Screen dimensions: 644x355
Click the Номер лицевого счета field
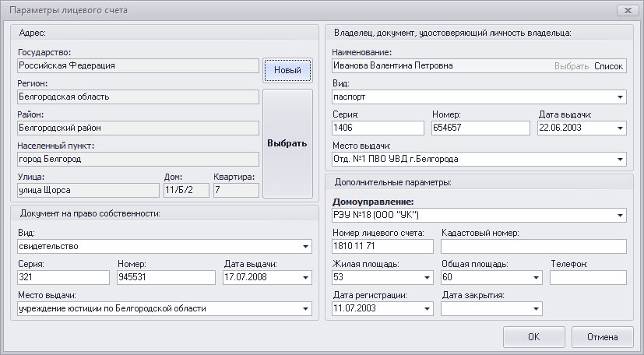tap(382, 247)
